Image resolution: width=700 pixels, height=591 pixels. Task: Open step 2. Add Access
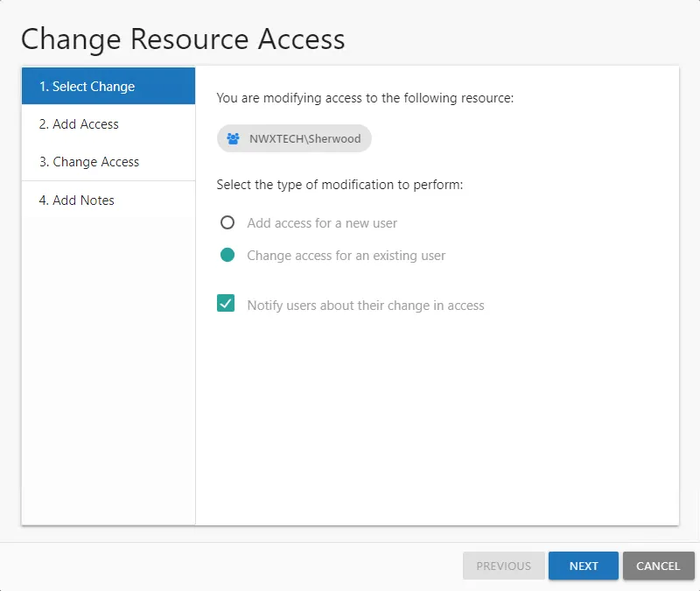click(108, 124)
